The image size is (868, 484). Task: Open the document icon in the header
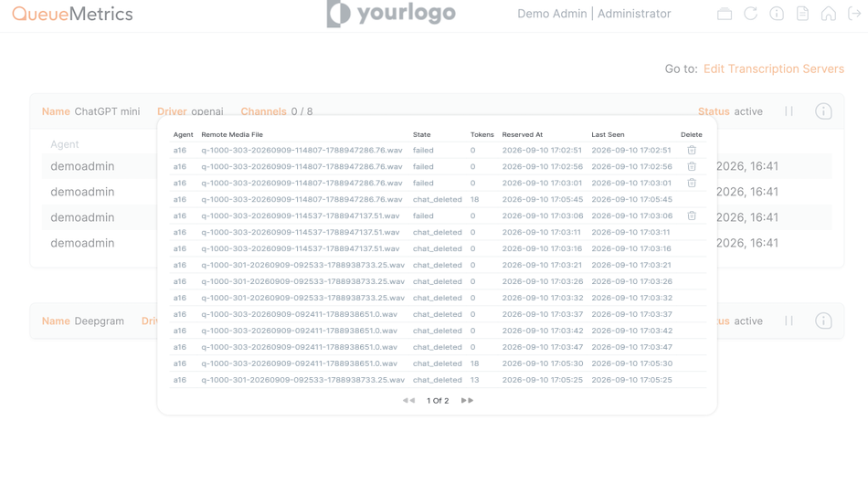point(803,14)
